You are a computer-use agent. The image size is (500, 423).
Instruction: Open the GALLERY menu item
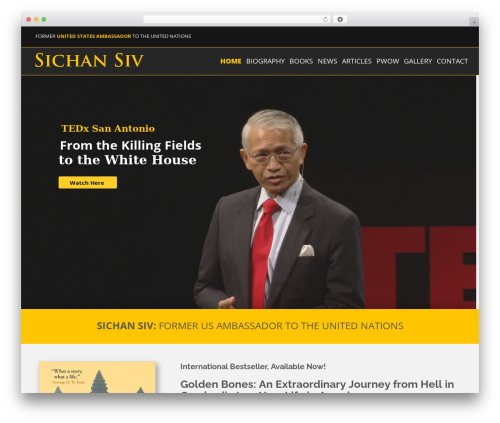click(x=418, y=61)
